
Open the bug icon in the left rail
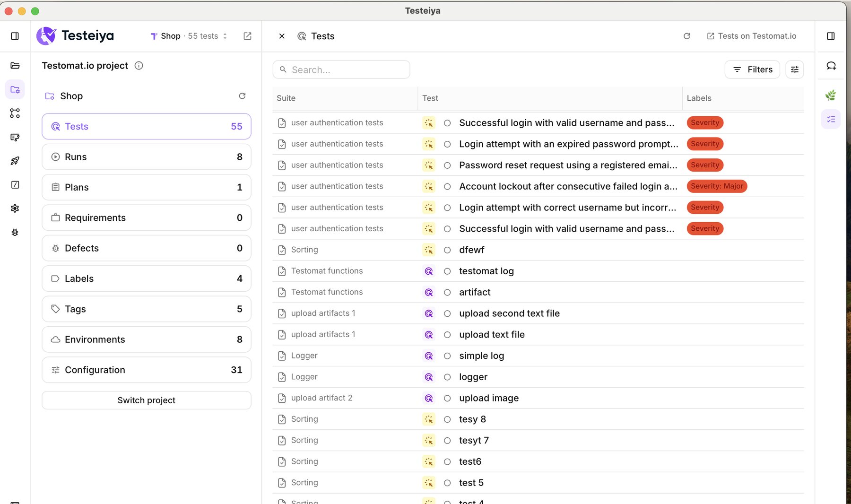point(15,232)
